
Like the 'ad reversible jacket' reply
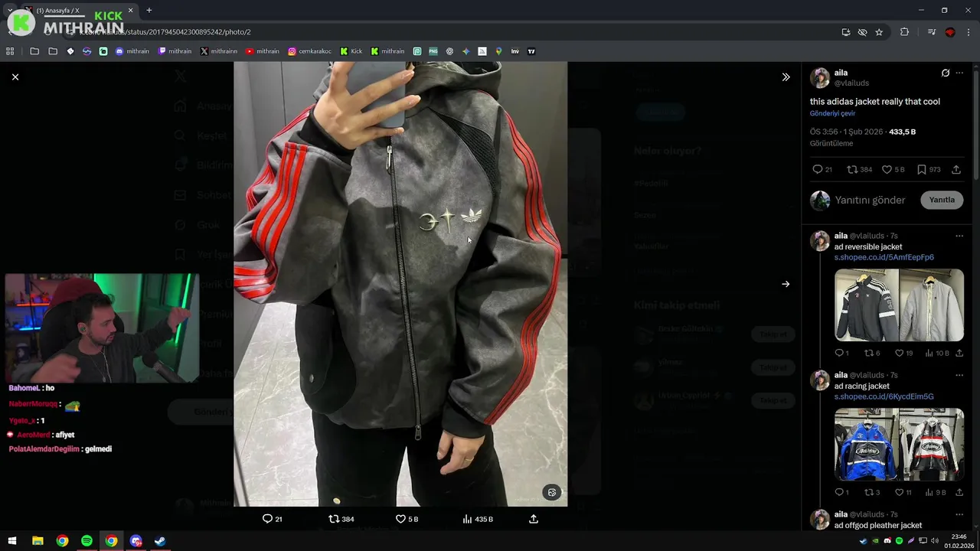tap(900, 353)
